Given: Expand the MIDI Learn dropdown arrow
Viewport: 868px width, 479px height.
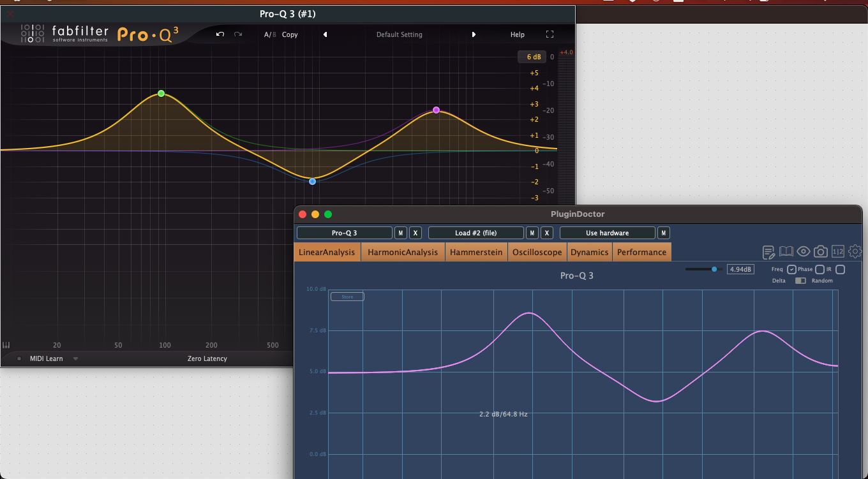Looking at the screenshot, I should point(75,358).
